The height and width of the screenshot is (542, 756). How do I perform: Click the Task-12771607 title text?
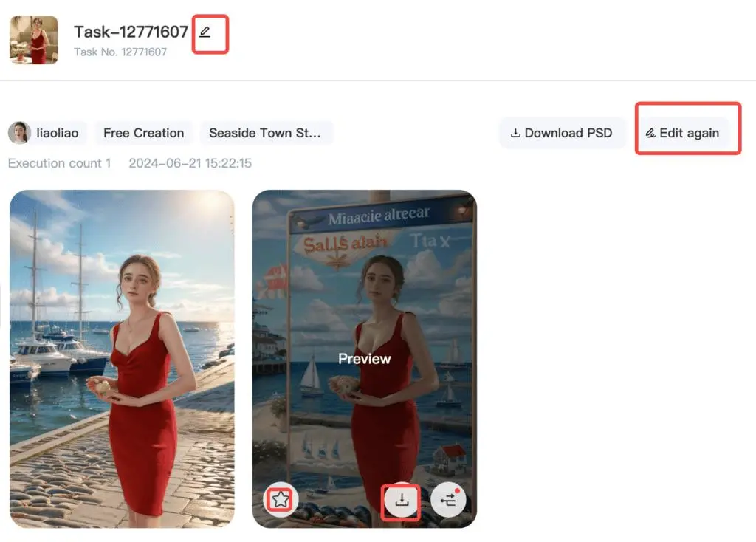(x=131, y=32)
